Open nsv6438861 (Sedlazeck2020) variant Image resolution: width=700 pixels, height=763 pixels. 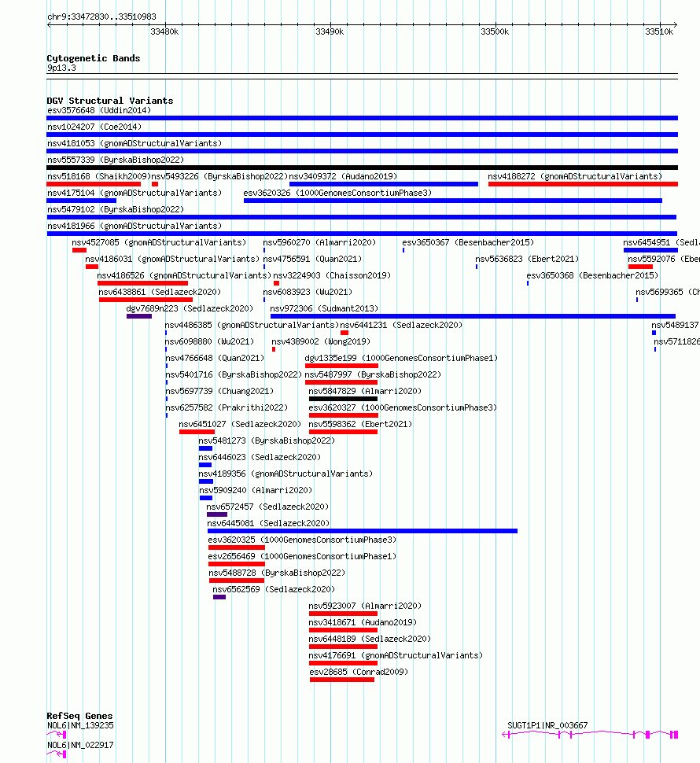tap(160, 293)
